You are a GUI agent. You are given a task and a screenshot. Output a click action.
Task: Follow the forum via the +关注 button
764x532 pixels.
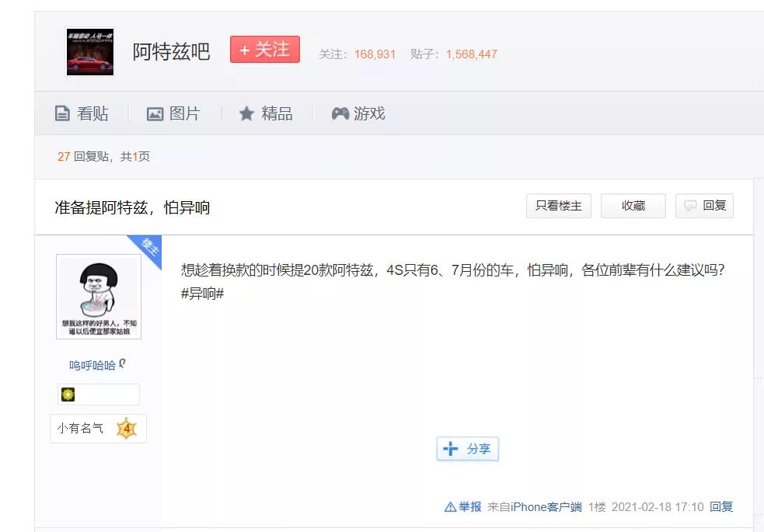[264, 49]
